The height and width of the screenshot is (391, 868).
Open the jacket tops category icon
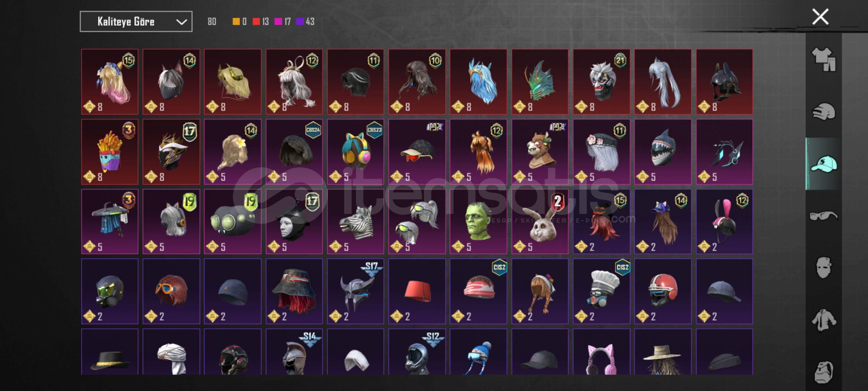pyautogui.click(x=824, y=320)
